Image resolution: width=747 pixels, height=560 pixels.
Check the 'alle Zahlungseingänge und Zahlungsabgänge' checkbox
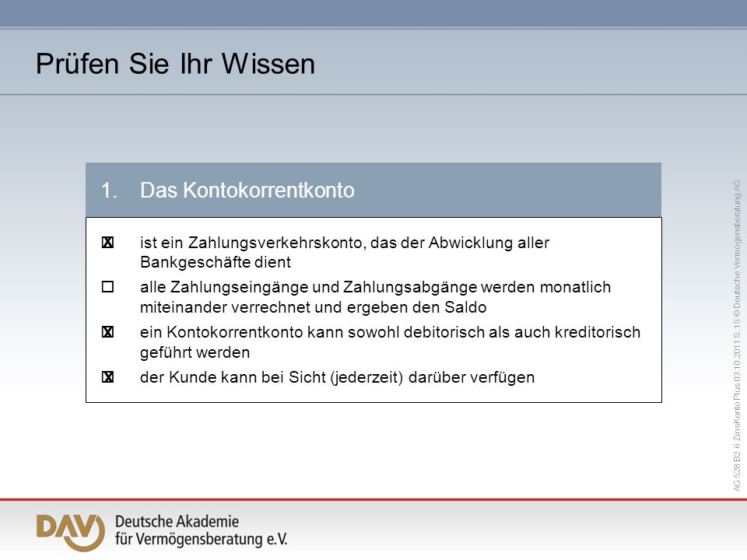107,287
